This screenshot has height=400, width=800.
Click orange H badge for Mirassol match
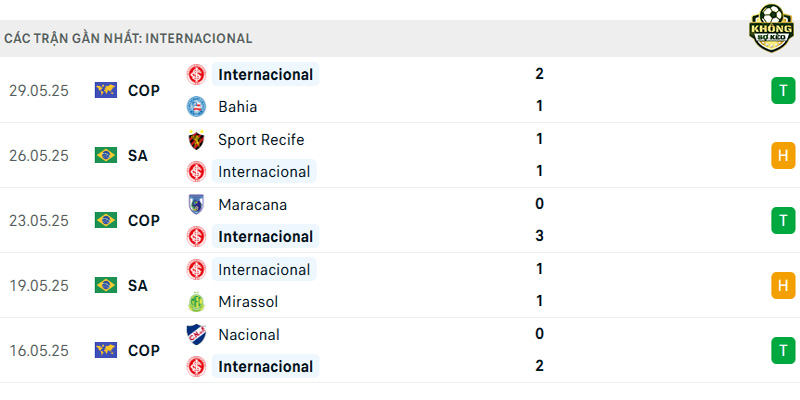pyautogui.click(x=783, y=285)
